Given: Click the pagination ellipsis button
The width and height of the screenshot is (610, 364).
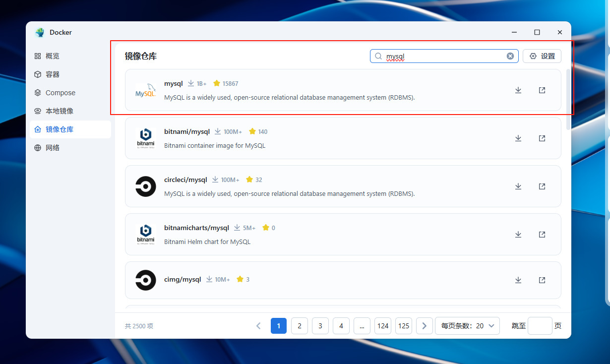Looking at the screenshot, I should click(x=362, y=326).
